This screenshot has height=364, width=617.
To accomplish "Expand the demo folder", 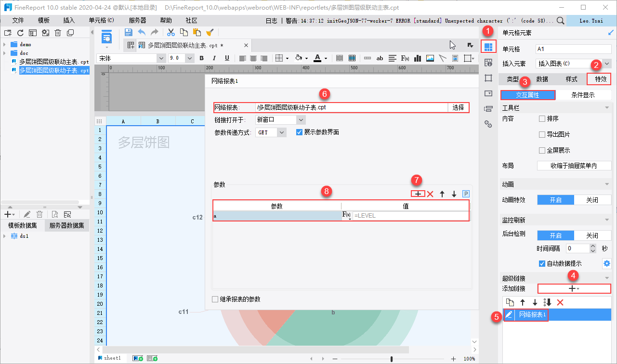I will (x=4, y=44).
